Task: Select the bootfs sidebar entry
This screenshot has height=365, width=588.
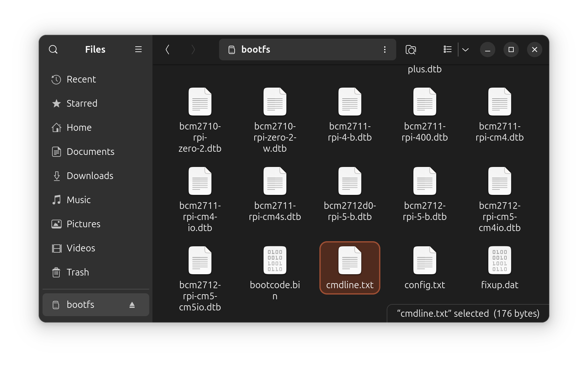Action: (80, 305)
